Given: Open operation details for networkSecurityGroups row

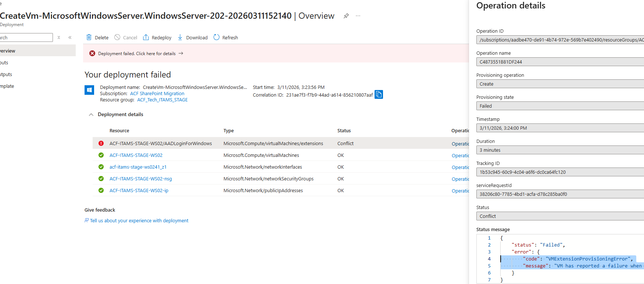Looking at the screenshot, I should (x=460, y=179).
